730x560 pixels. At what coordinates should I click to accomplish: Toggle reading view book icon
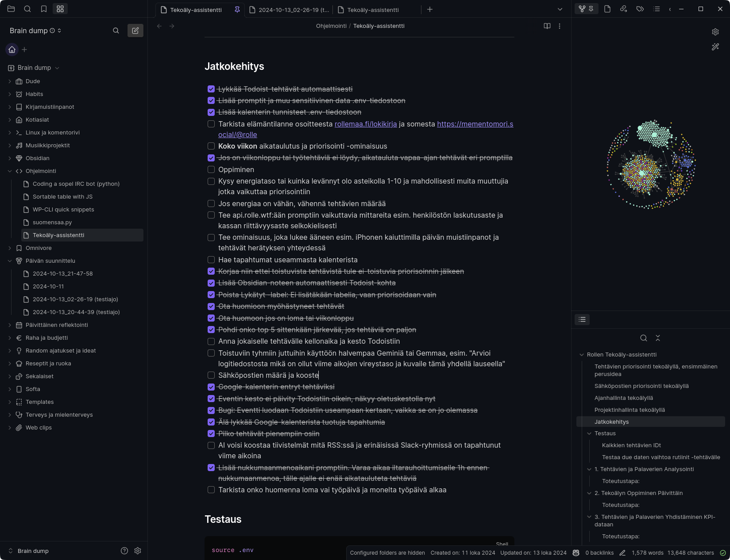(547, 26)
